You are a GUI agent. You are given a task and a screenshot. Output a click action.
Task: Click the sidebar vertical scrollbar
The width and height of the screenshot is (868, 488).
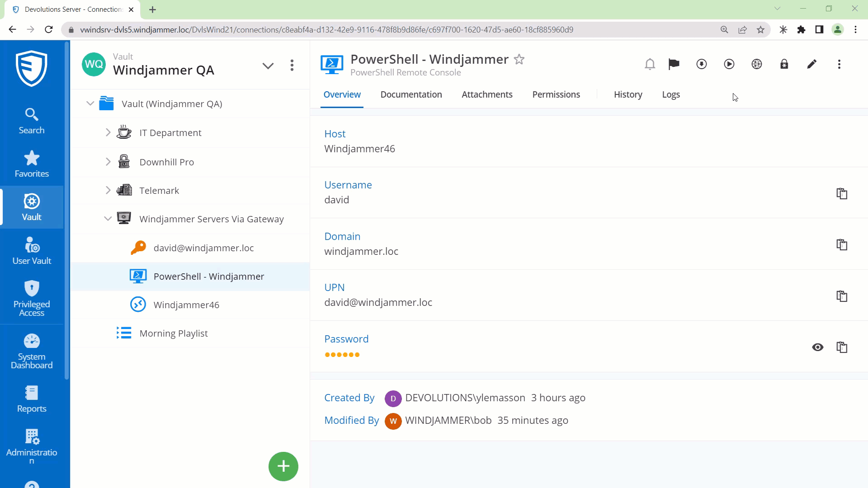point(67,210)
